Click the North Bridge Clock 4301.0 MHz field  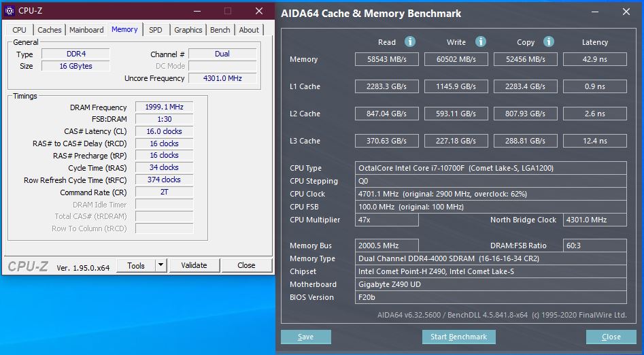click(x=595, y=220)
